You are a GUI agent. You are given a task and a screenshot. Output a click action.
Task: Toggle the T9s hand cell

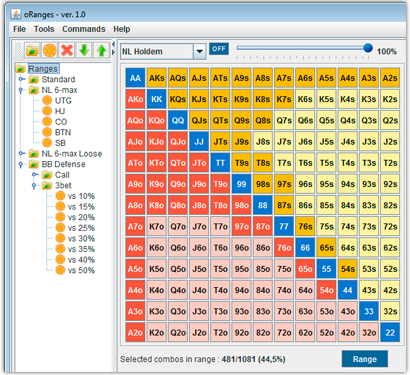tap(242, 163)
